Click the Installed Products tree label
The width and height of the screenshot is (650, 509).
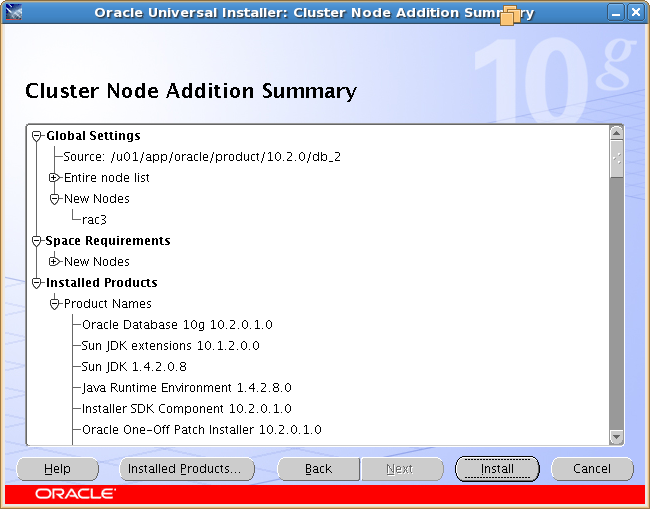(x=102, y=283)
